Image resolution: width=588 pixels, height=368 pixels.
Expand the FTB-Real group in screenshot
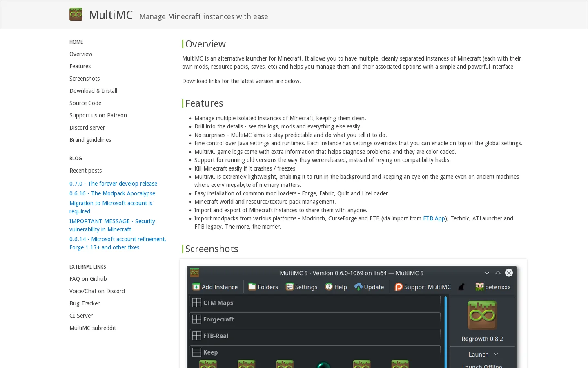pos(196,336)
